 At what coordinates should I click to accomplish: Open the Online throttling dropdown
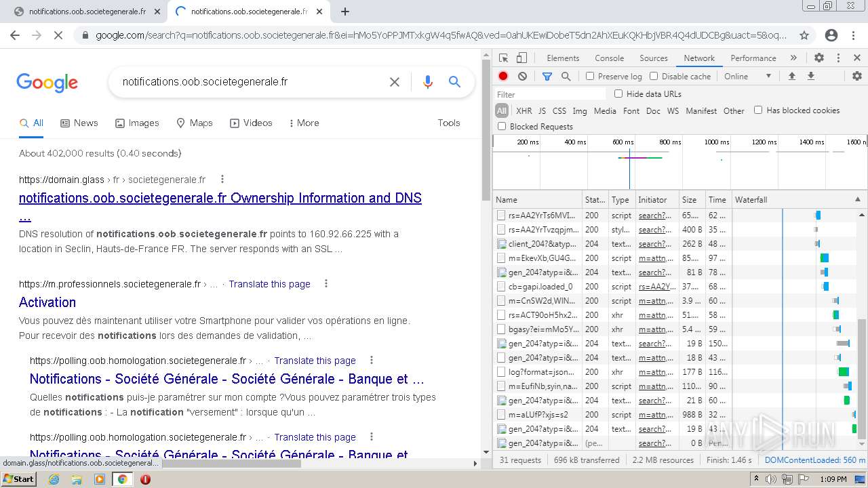(747, 77)
